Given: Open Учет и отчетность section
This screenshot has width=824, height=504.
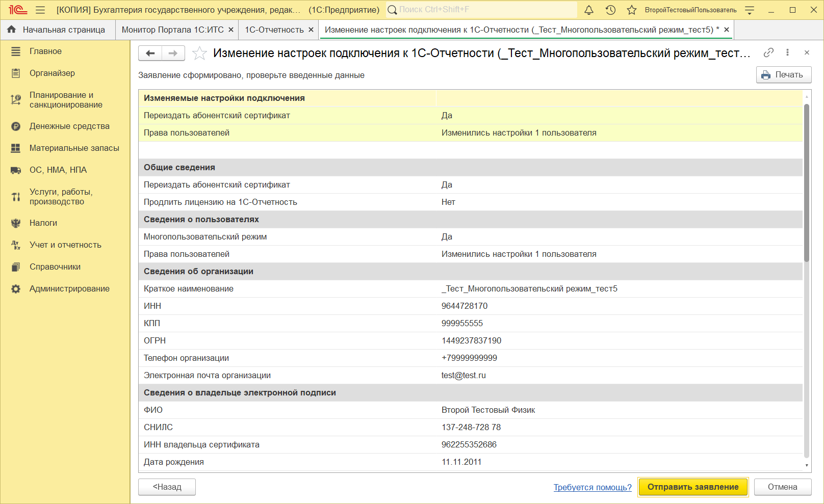Looking at the screenshot, I should point(65,245).
